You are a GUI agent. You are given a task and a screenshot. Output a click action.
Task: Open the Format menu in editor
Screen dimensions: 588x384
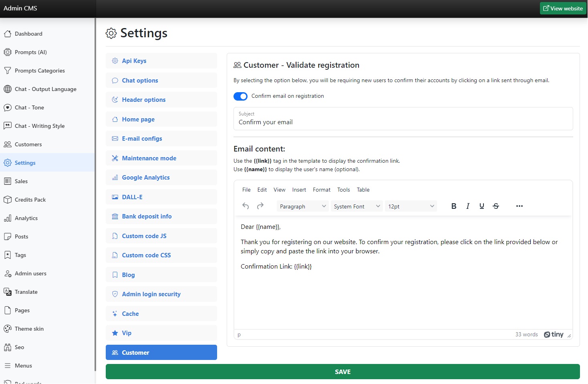coord(322,190)
